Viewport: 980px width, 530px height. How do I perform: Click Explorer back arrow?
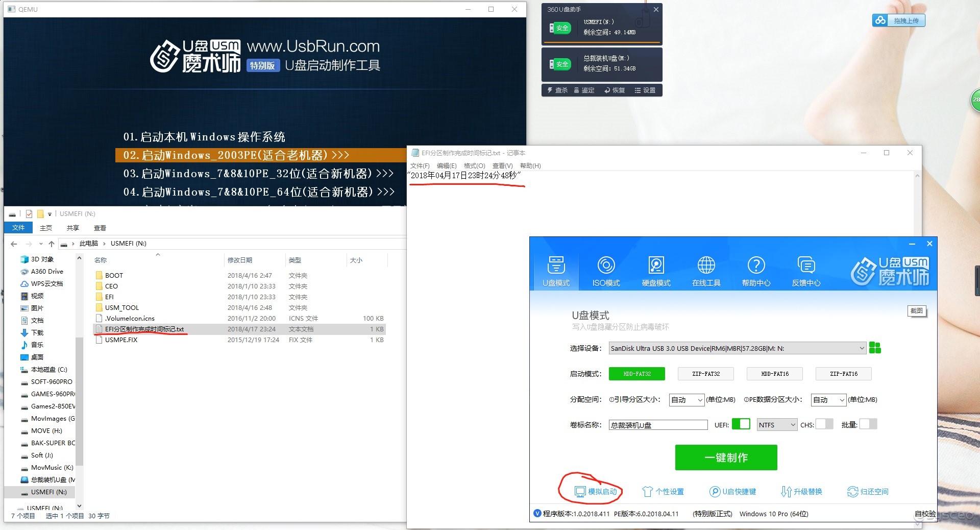14,244
